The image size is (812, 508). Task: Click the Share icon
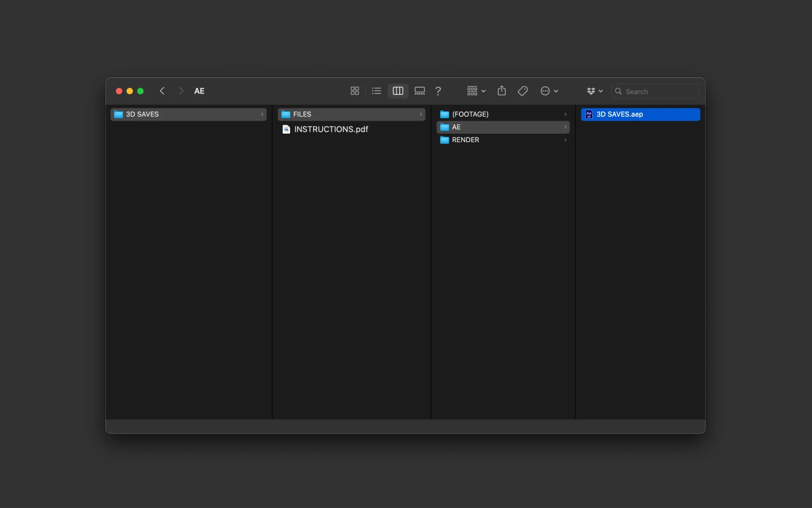[502, 91]
